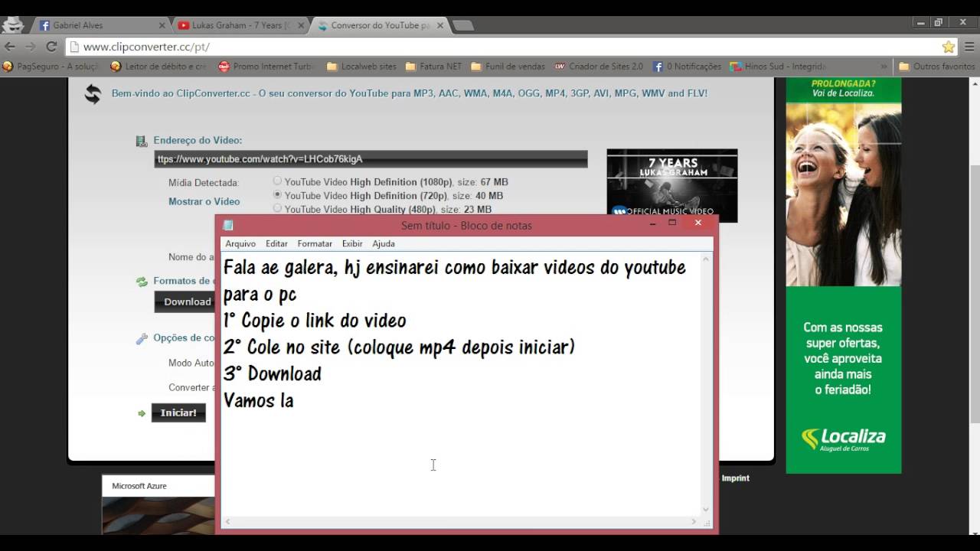Maximize the Notepad window
Image resolution: width=980 pixels, height=551 pixels.
672,223
